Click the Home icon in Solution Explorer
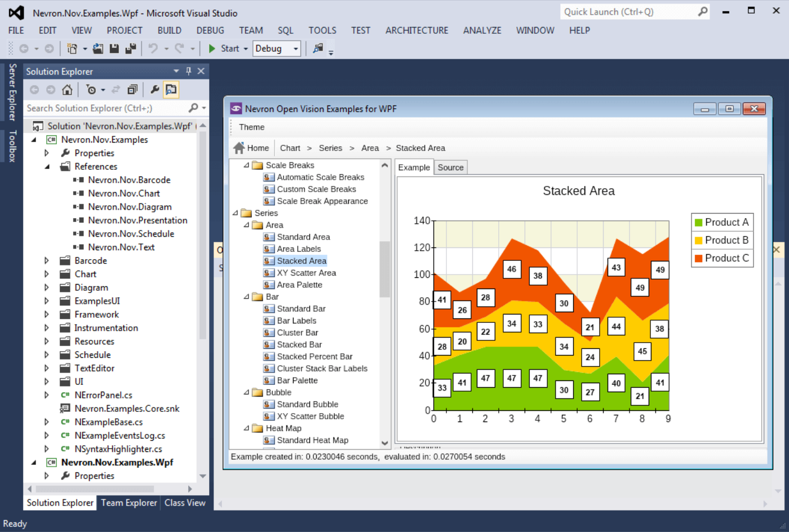 click(67, 90)
